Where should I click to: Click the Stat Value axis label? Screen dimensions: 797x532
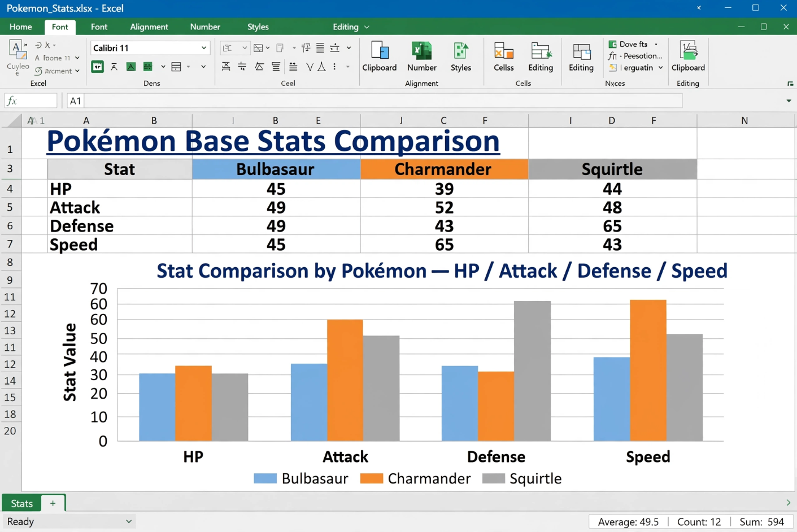point(69,363)
